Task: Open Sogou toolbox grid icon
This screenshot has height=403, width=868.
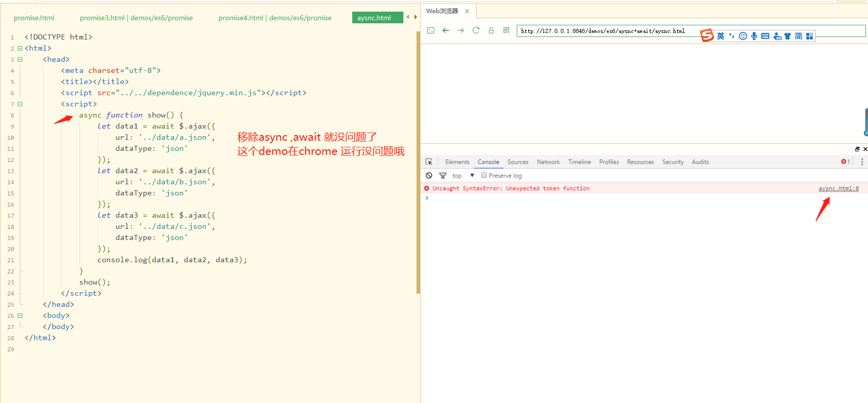Action: [809, 36]
